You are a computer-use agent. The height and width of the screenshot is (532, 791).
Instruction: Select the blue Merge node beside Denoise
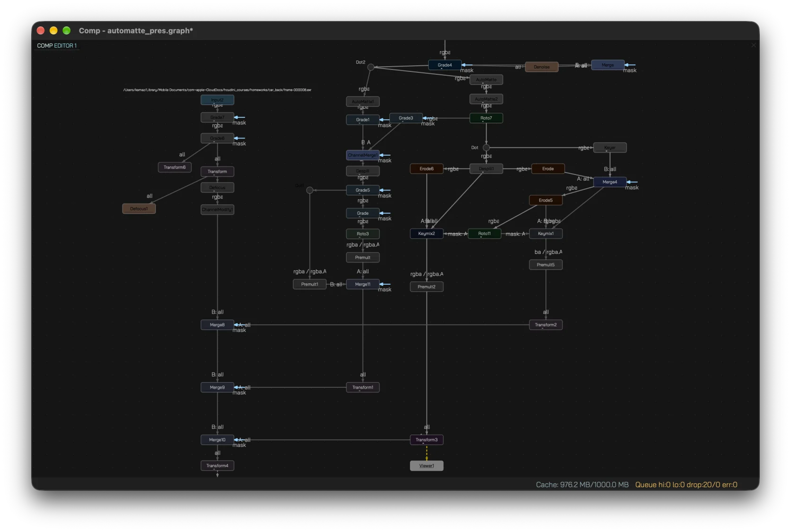coord(608,65)
